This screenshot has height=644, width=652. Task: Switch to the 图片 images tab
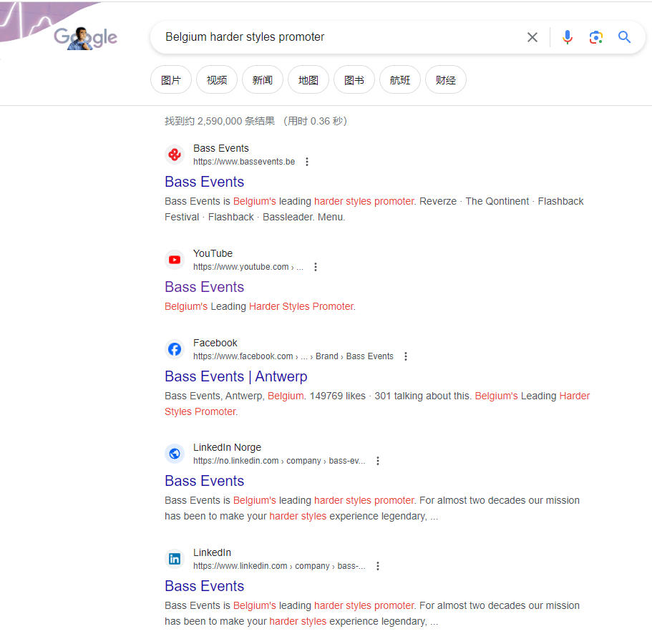tap(171, 80)
